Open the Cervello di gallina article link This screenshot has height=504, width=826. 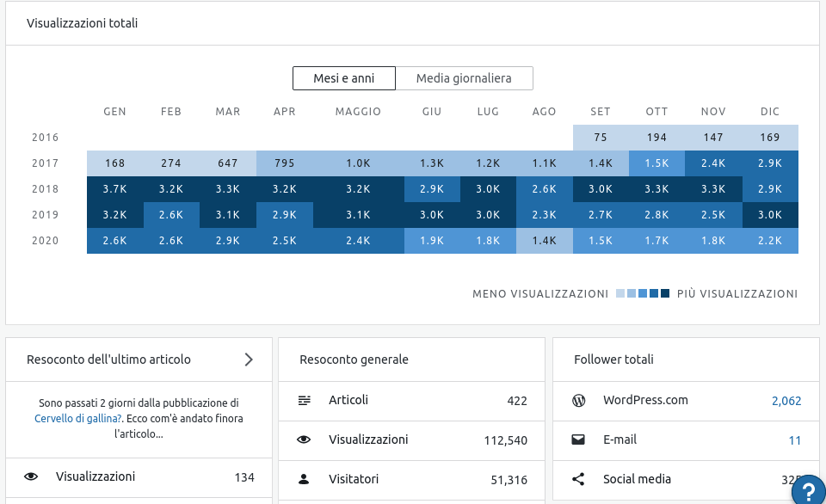(x=78, y=419)
